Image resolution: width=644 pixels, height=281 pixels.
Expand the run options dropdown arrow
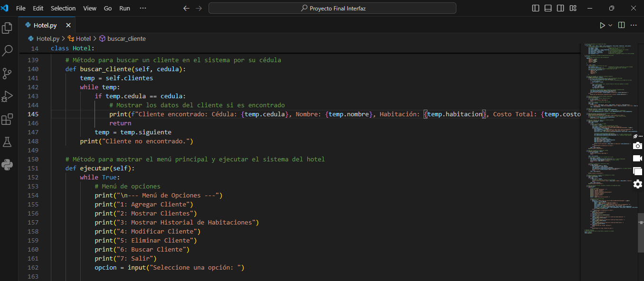[x=611, y=25]
